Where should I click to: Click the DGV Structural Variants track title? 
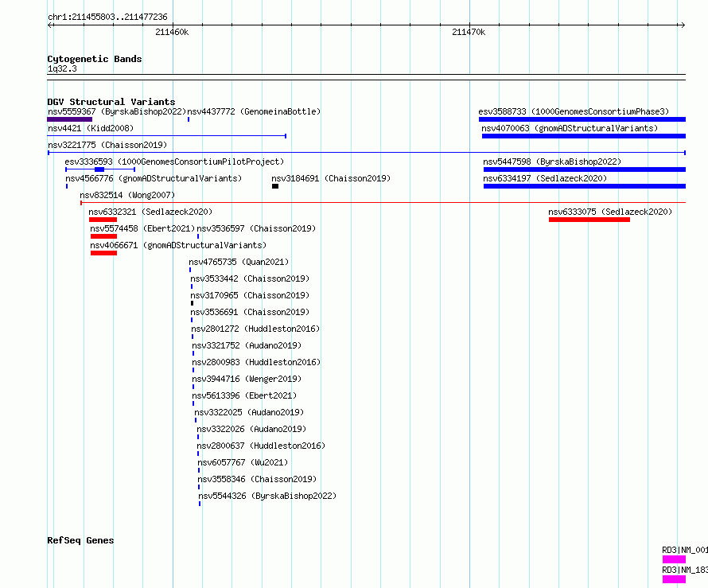click(x=111, y=102)
